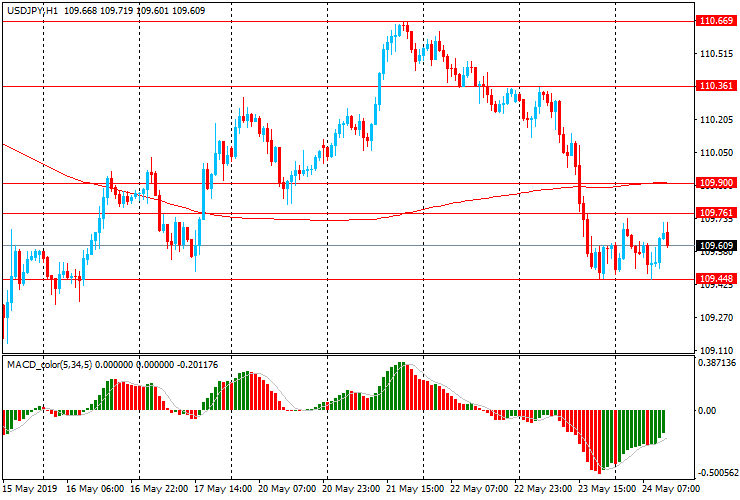Click the 21 May 15:00 time label
The height and width of the screenshot is (500, 740).
click(x=415, y=489)
